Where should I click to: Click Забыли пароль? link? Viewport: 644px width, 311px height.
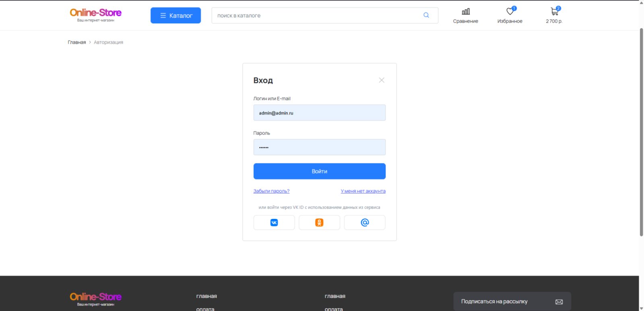tap(271, 191)
